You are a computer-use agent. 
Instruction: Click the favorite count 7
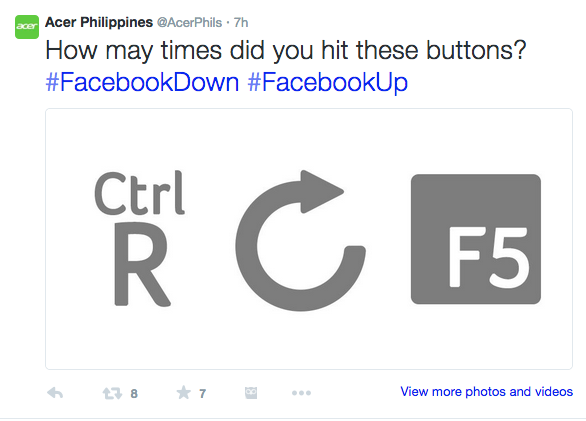pyautogui.click(x=203, y=394)
